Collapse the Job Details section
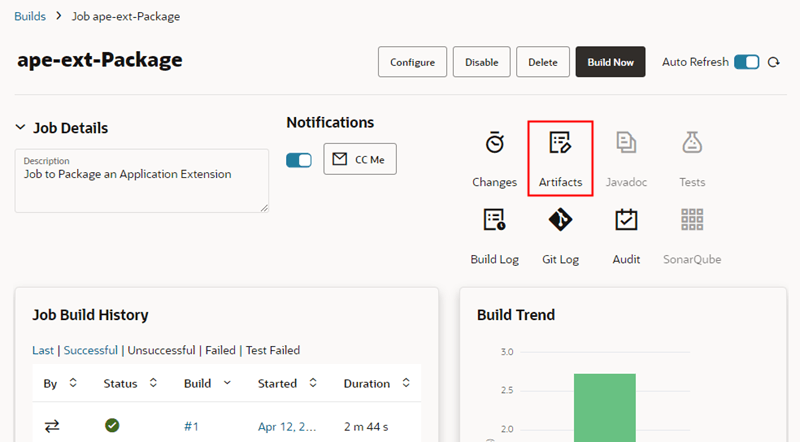 [x=21, y=128]
